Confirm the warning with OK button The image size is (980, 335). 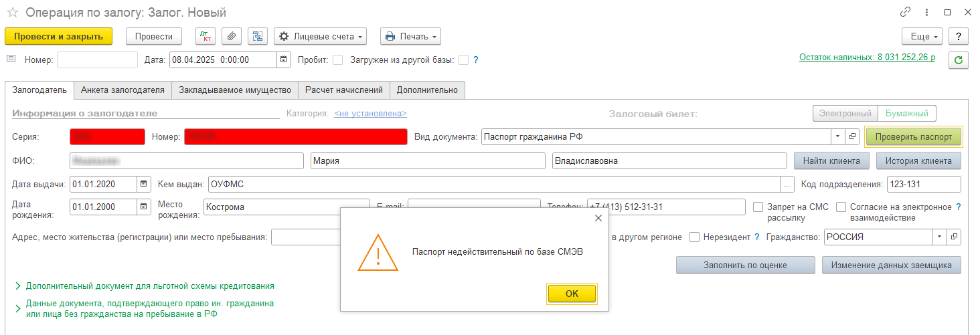[x=572, y=294]
